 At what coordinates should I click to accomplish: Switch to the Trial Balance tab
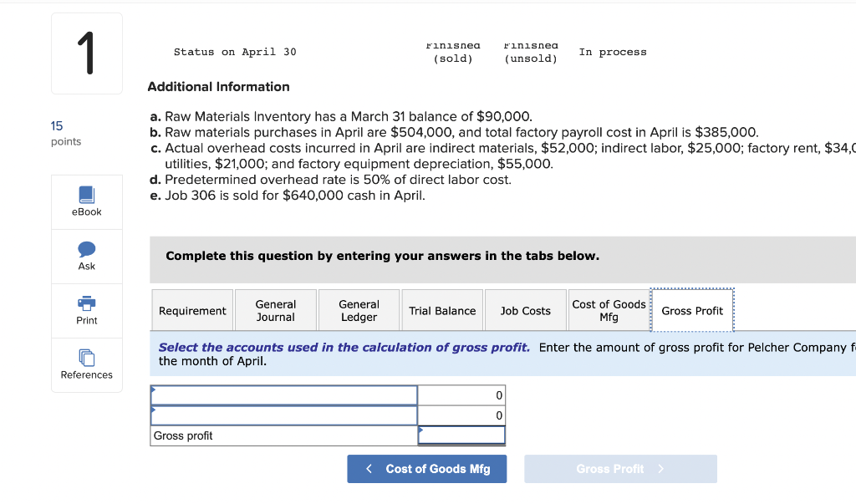[442, 310]
